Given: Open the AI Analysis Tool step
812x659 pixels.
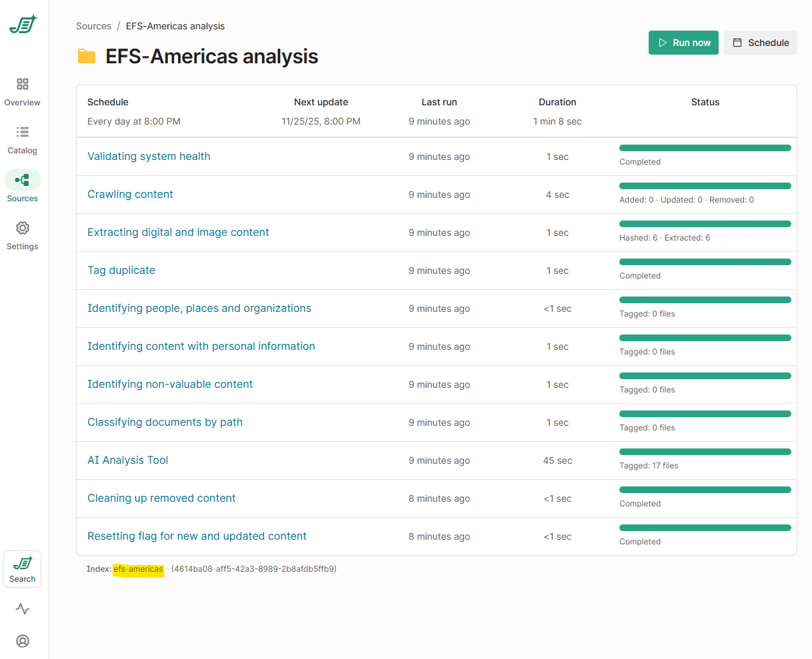Looking at the screenshot, I should pos(128,460).
